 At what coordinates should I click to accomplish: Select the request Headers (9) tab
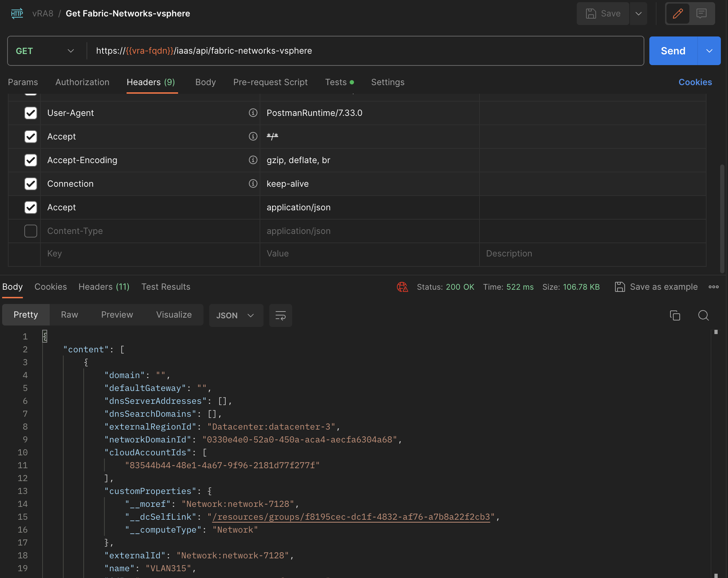click(151, 82)
